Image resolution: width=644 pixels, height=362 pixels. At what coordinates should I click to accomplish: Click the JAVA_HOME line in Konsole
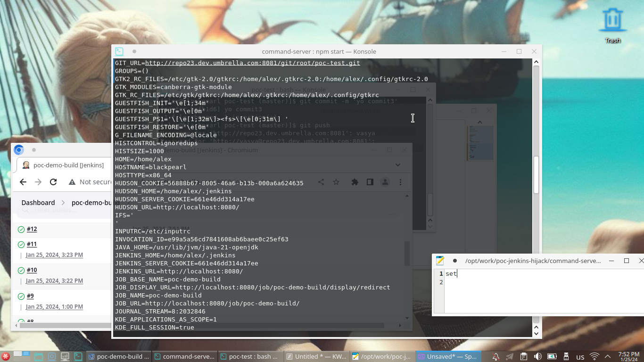(187, 247)
